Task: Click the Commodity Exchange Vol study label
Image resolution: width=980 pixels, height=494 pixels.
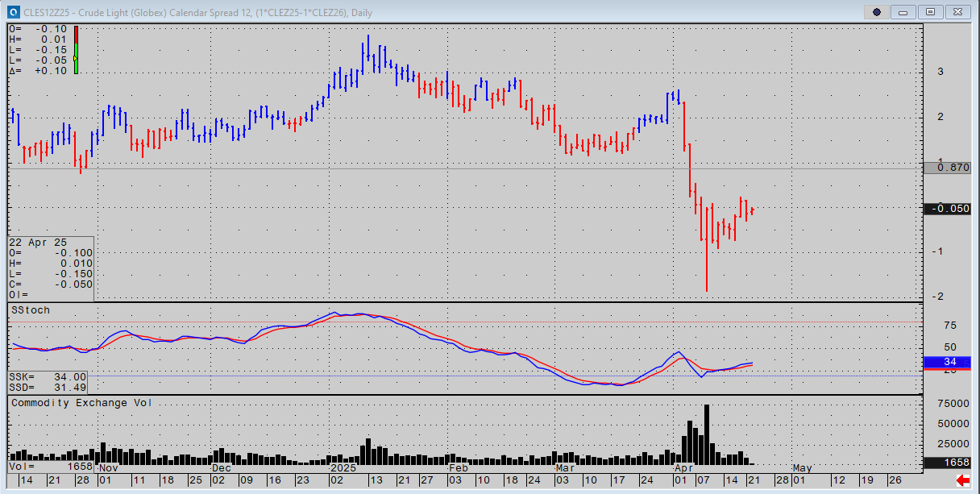Action: tap(81, 402)
